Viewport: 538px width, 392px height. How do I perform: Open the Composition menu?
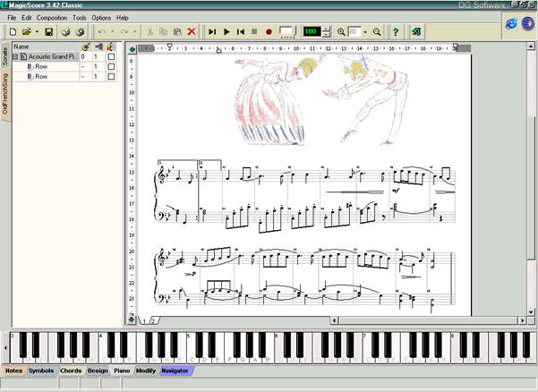click(52, 18)
